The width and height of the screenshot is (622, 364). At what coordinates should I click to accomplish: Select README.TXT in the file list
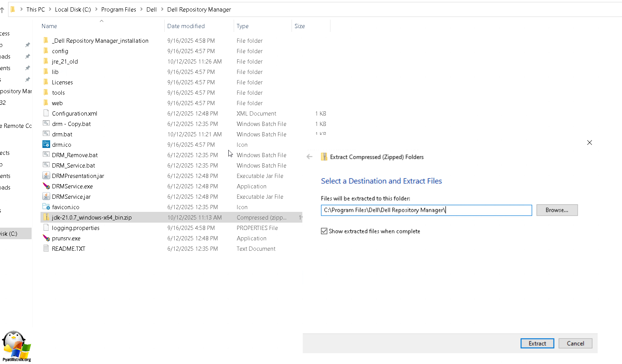click(x=69, y=248)
